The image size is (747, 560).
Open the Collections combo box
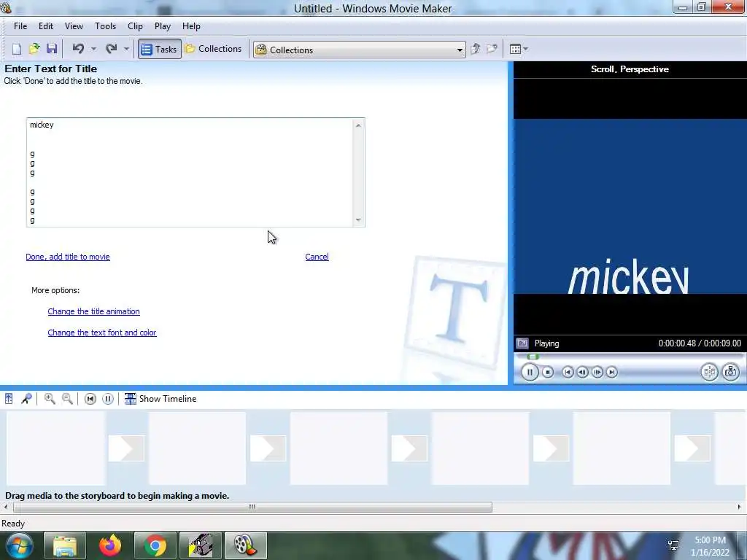360,50
